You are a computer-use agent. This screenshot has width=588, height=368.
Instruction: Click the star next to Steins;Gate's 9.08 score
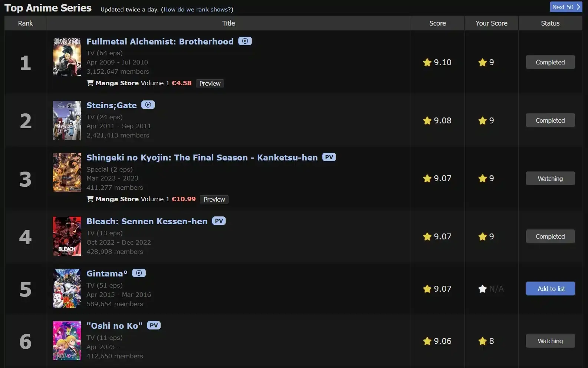pos(427,120)
